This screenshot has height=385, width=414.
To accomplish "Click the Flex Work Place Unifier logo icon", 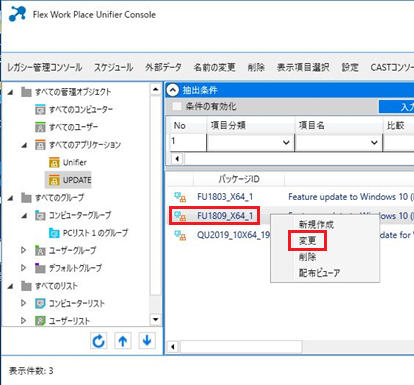I will point(17,14).
